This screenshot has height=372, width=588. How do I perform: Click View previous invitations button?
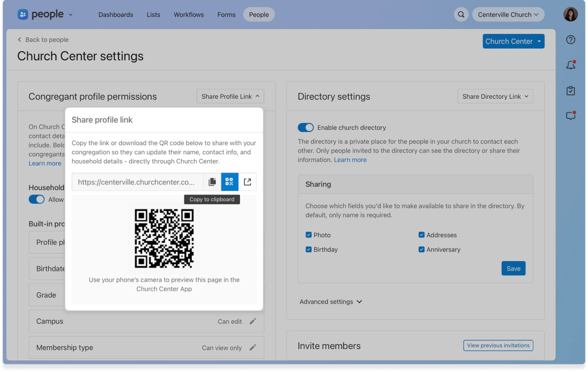tap(498, 346)
